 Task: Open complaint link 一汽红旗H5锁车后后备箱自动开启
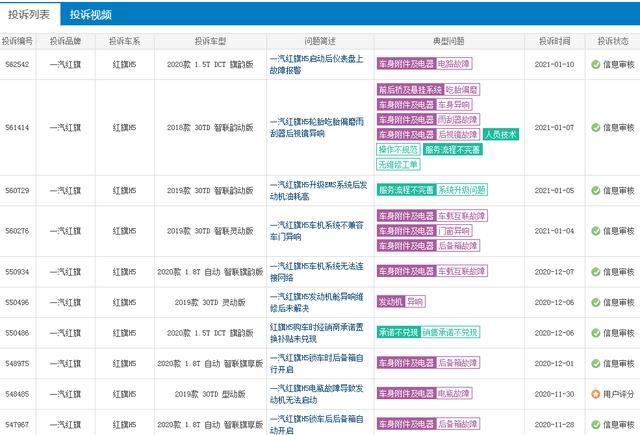(x=316, y=425)
